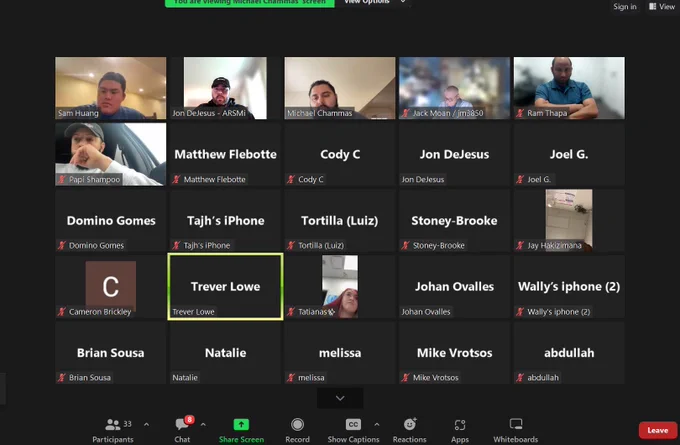Open the Participants panel icon

113,424
